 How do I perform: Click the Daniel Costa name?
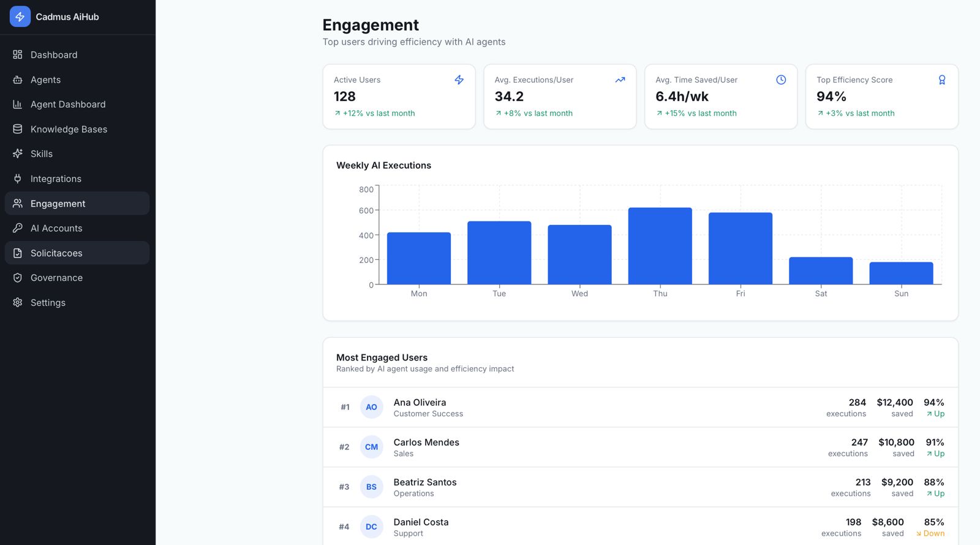pos(421,522)
